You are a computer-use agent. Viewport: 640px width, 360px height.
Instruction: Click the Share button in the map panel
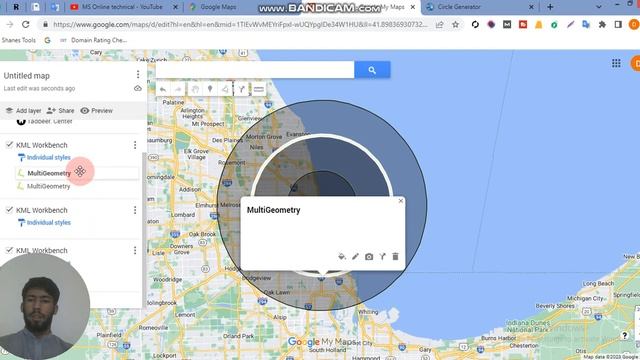pos(60,111)
